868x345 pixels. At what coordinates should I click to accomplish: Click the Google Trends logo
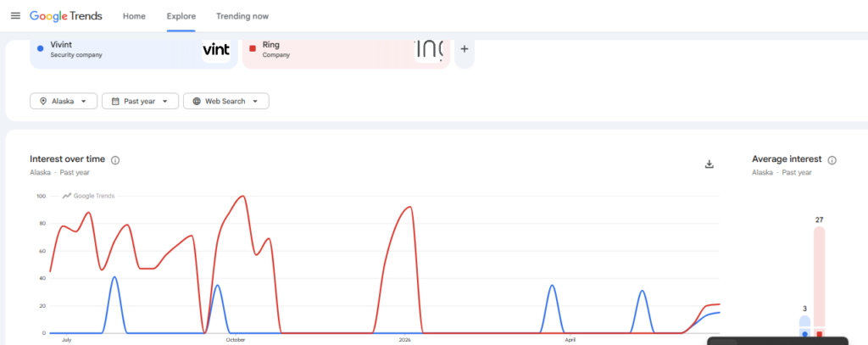coord(66,16)
